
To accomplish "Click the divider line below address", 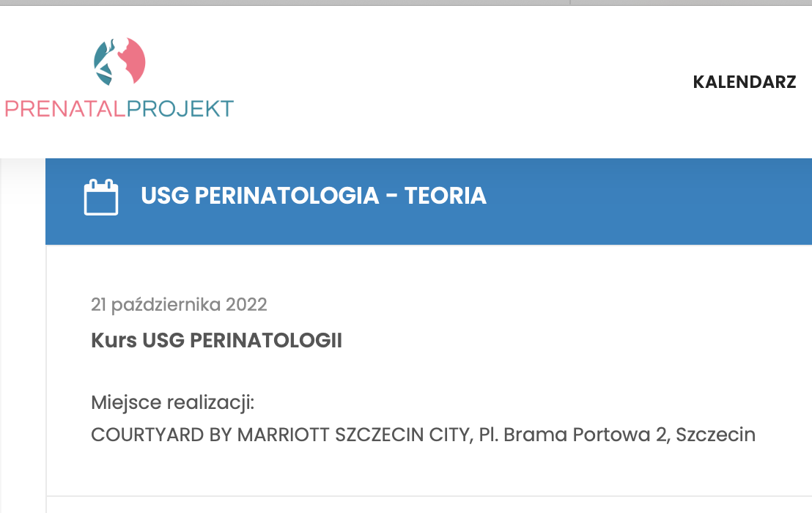I will (x=429, y=496).
